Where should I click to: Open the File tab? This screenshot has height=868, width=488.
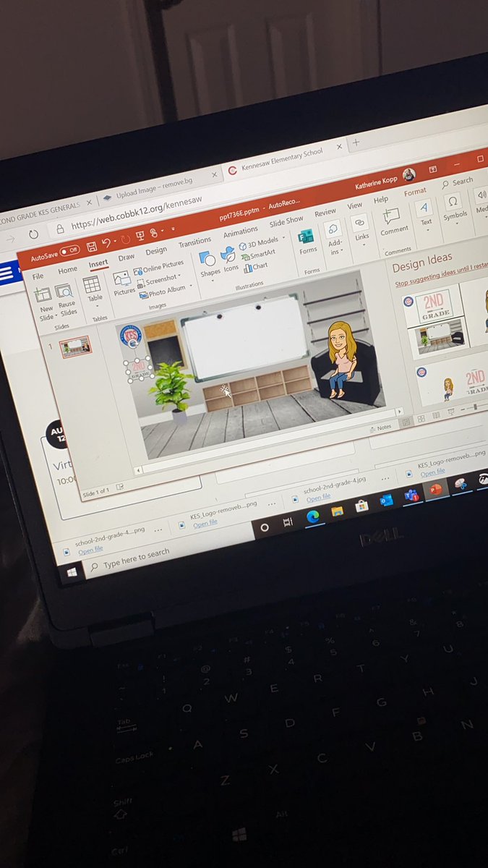click(x=38, y=276)
